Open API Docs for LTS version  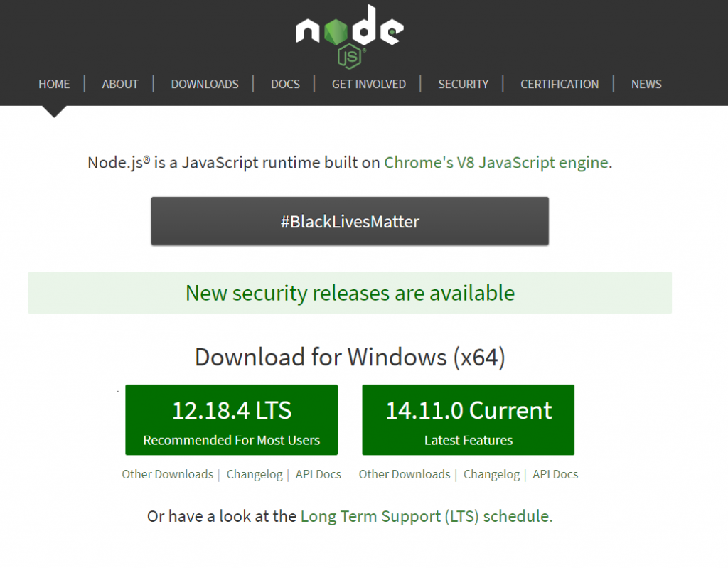tap(318, 474)
